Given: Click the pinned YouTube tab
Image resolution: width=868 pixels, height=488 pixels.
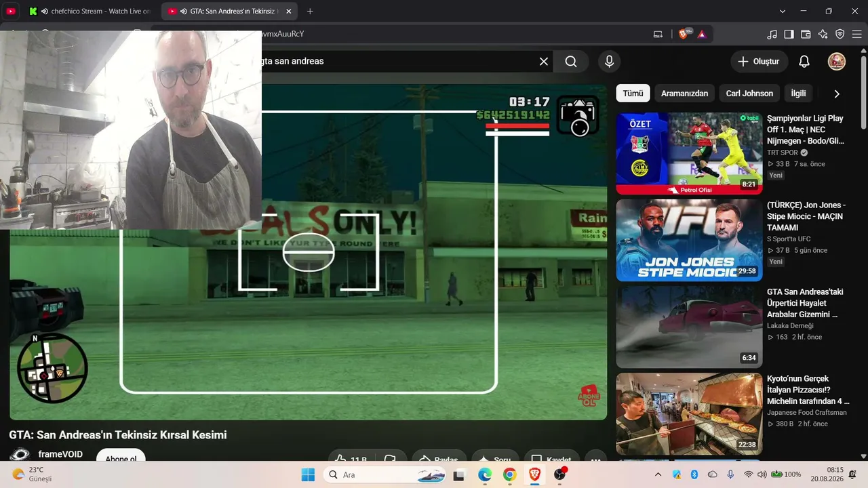Looking at the screenshot, I should [11, 12].
